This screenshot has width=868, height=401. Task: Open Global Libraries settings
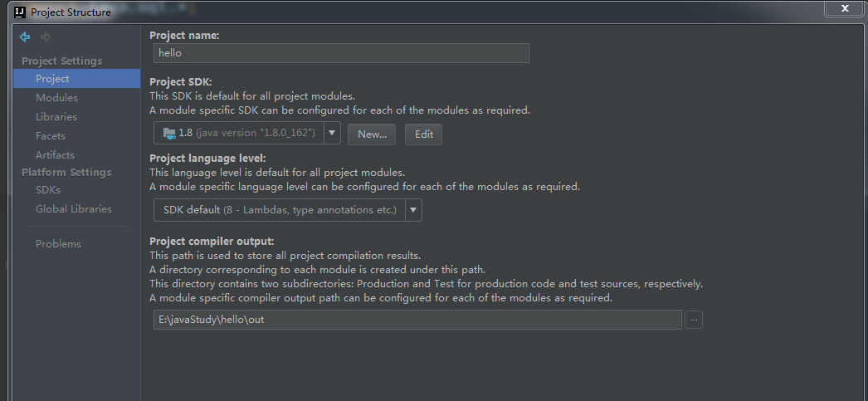(74, 209)
